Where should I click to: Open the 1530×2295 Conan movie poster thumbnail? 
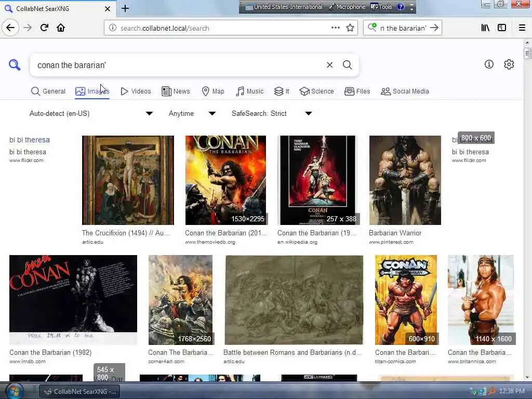coord(225,180)
